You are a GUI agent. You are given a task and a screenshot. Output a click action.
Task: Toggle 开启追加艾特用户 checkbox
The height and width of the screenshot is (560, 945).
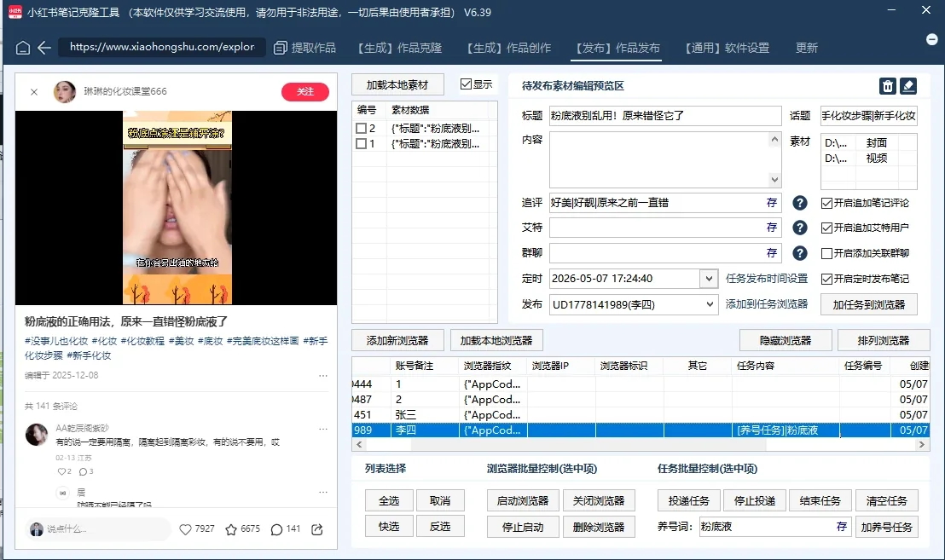click(x=827, y=228)
